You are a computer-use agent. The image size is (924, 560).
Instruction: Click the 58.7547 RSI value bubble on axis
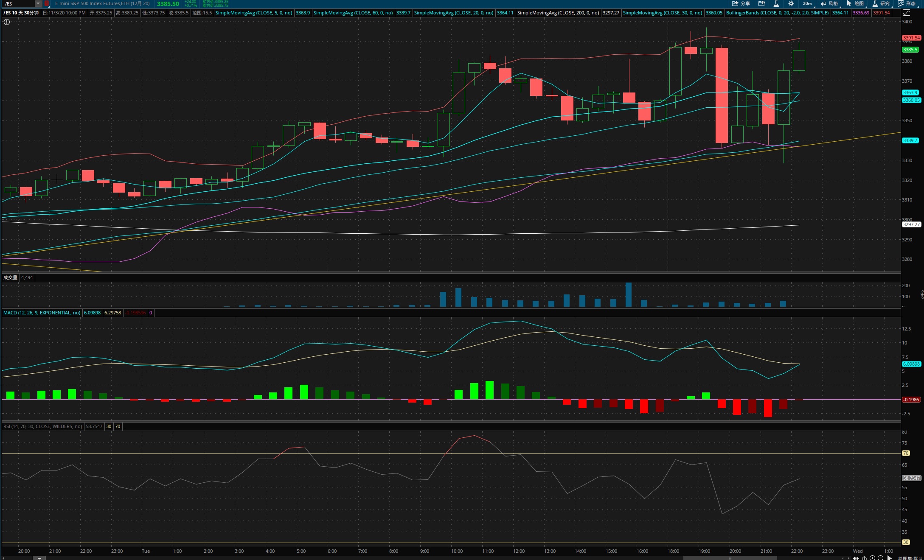click(911, 478)
